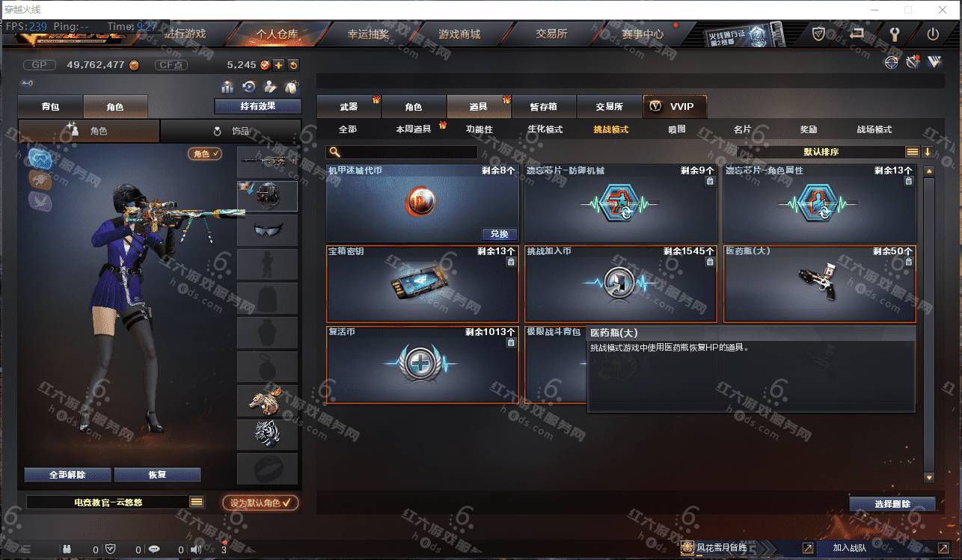Toggle the 角色 checkmark above character preview
The width and height of the screenshot is (962, 560).
(205, 153)
